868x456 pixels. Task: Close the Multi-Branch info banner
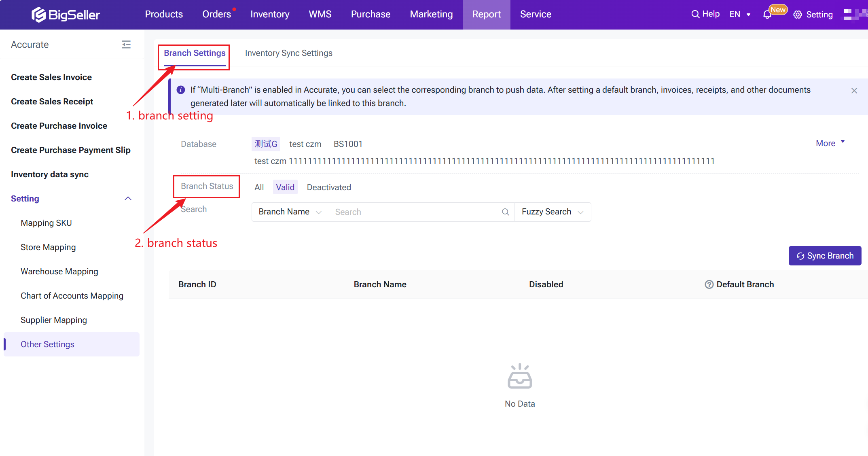[x=854, y=91]
